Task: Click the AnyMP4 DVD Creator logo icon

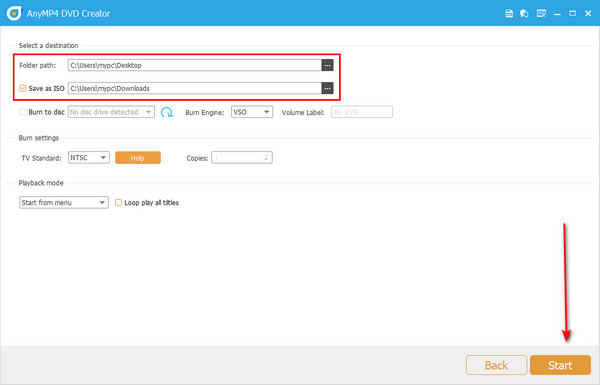Action: click(14, 13)
